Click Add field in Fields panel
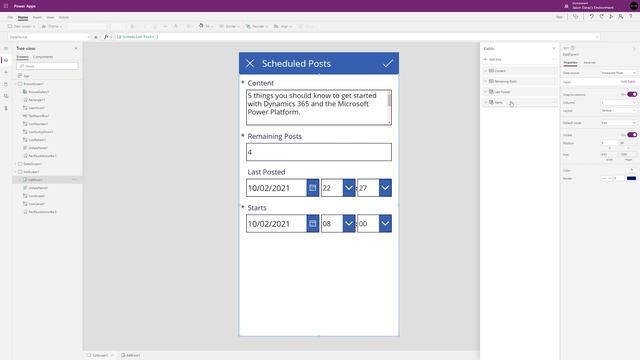The width and height of the screenshot is (640, 360). 493,60
